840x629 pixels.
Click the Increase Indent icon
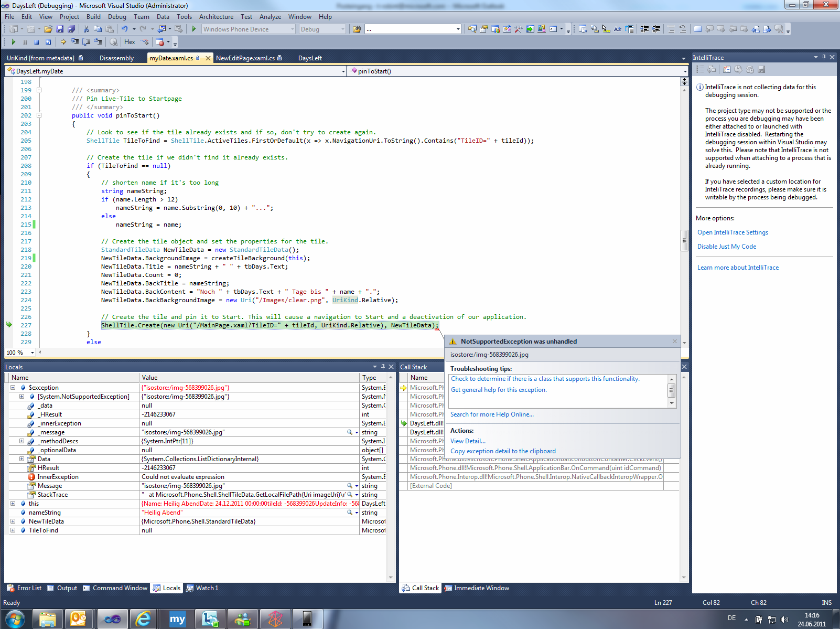656,29
